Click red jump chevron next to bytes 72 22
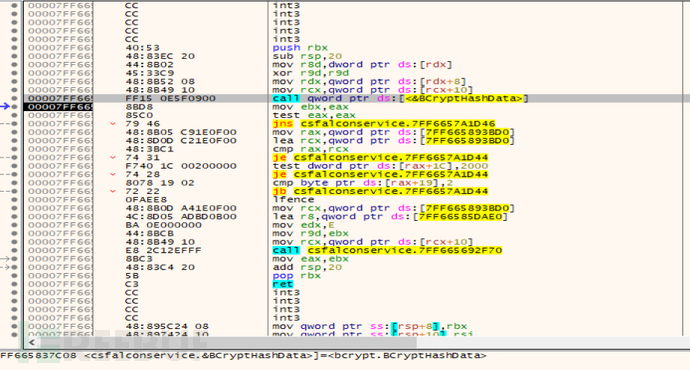This screenshot has height=370, width=690. point(113,191)
